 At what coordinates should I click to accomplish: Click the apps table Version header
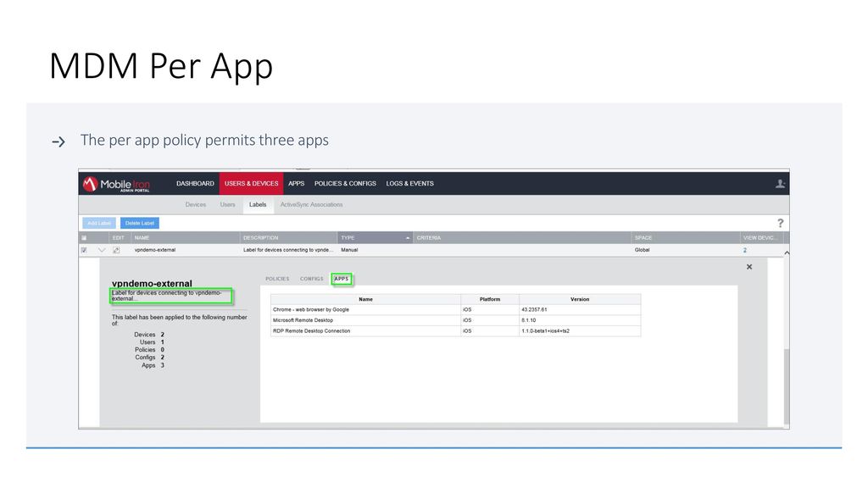(x=580, y=299)
